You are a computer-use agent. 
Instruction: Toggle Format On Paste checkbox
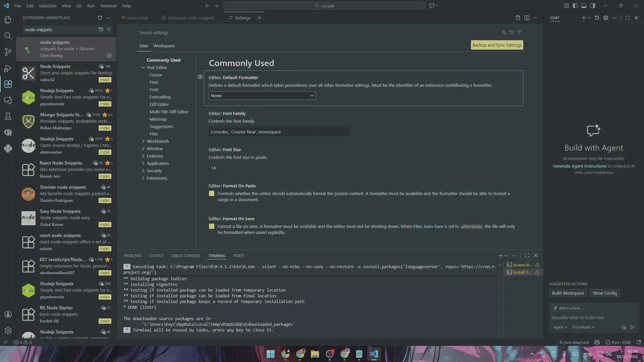tap(212, 194)
